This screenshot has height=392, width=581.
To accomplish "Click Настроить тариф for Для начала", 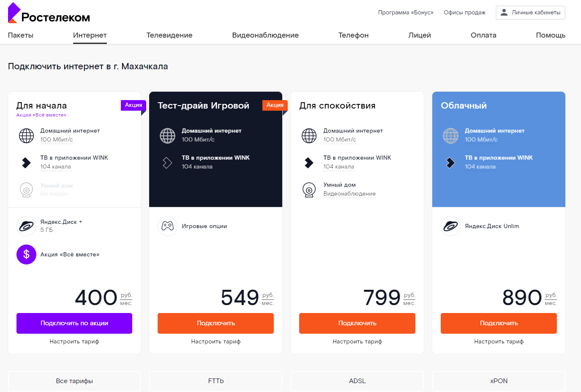I will tap(74, 341).
